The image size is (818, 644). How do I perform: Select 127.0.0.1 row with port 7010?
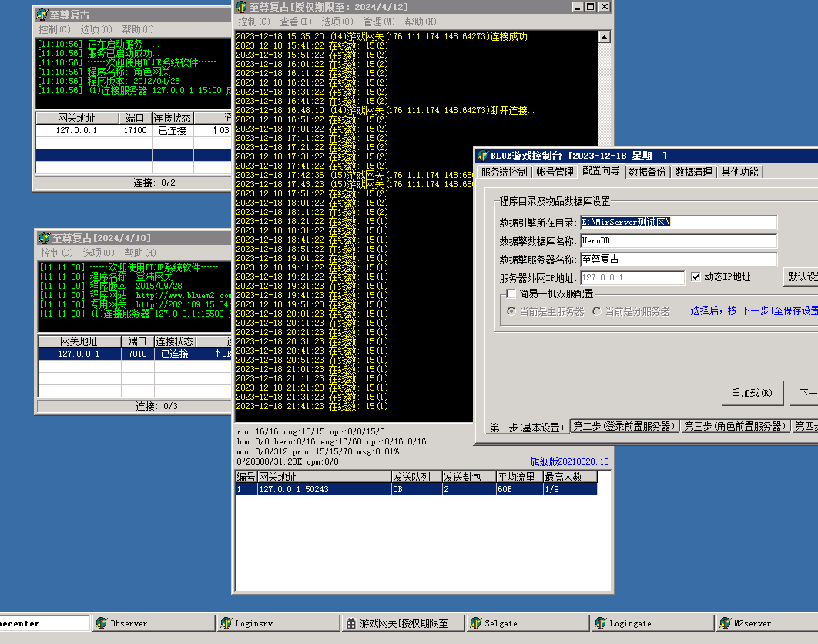(x=135, y=354)
